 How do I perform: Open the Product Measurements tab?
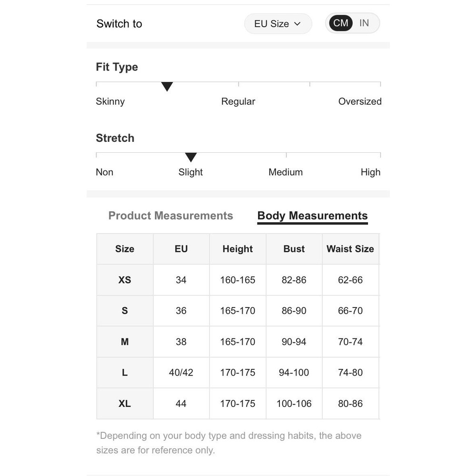(x=170, y=216)
